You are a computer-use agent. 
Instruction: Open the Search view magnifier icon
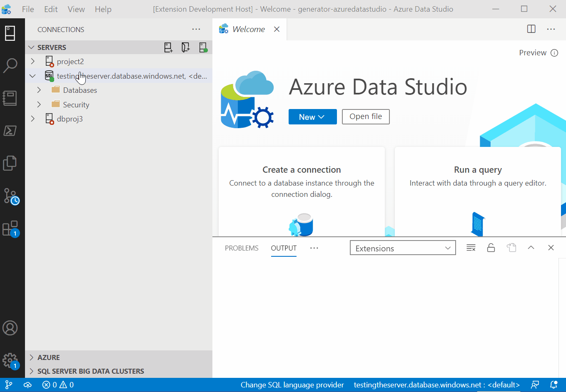(x=10, y=65)
